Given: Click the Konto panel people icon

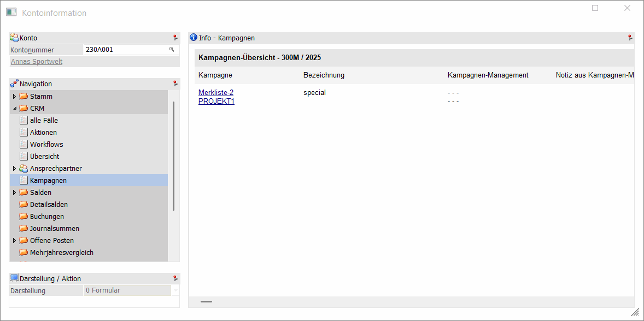Looking at the screenshot, I should tap(14, 37).
